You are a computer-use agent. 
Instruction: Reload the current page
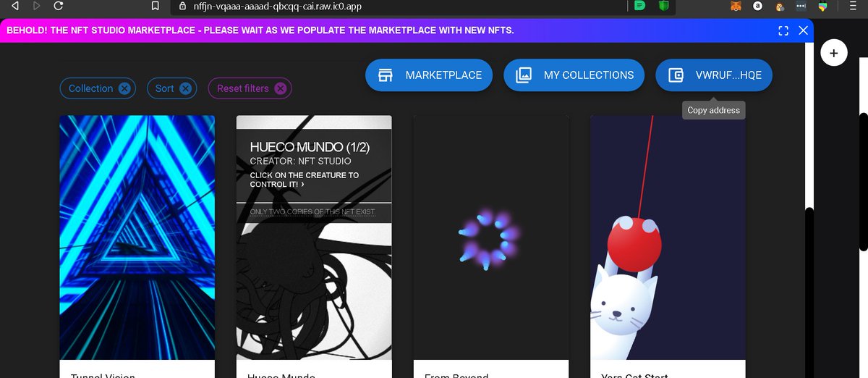pyautogui.click(x=59, y=6)
